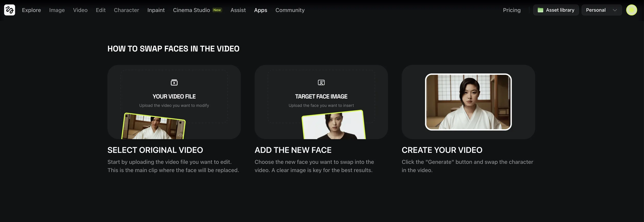
Task: Select the Apps navigation item
Action: click(260, 10)
